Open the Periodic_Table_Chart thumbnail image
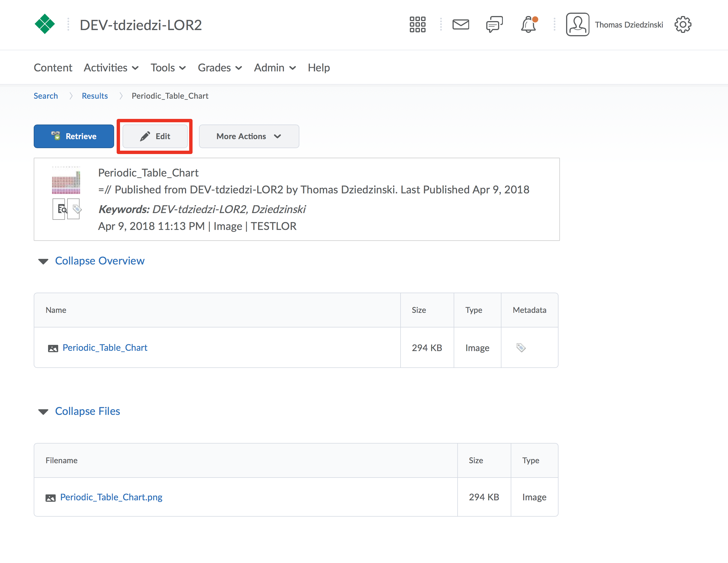 pyautogui.click(x=66, y=180)
